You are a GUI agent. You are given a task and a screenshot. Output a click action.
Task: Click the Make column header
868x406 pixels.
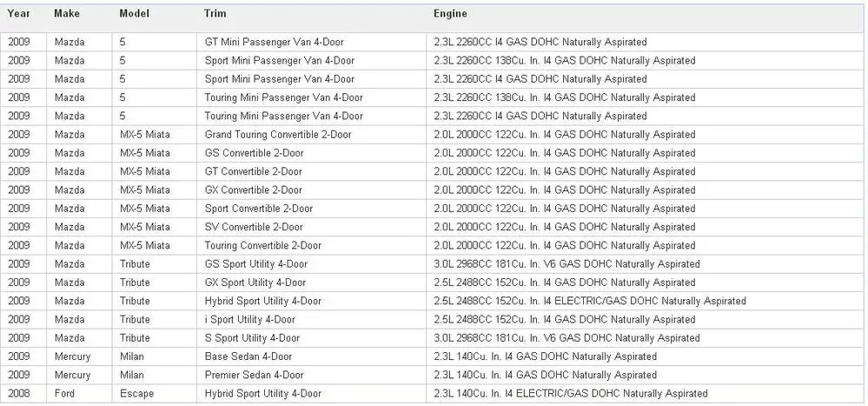(67, 14)
